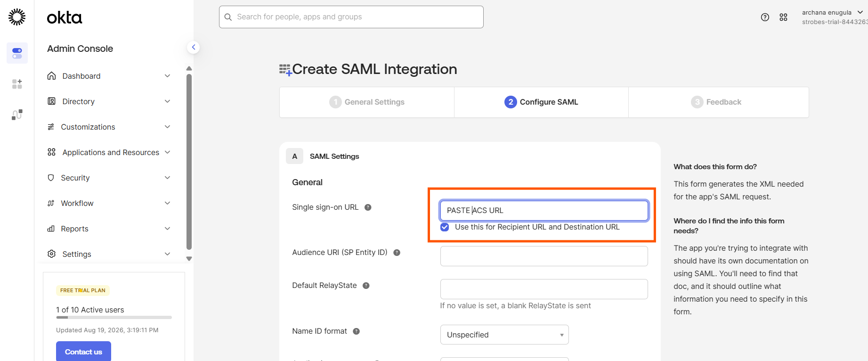Click the Dashboard home icon

[52, 76]
